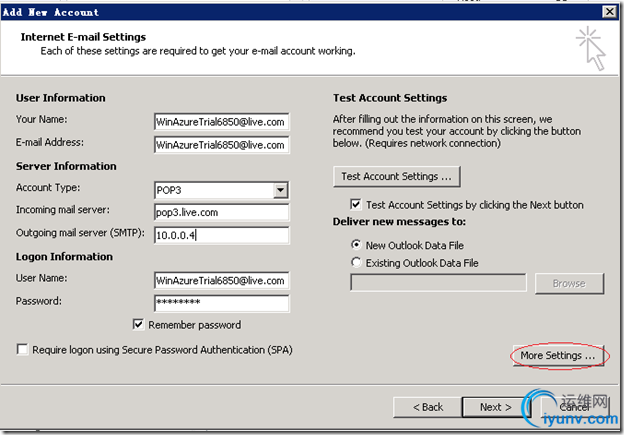The height and width of the screenshot is (435, 624).
Task: Click the Test Account Settings button
Action: (x=397, y=176)
